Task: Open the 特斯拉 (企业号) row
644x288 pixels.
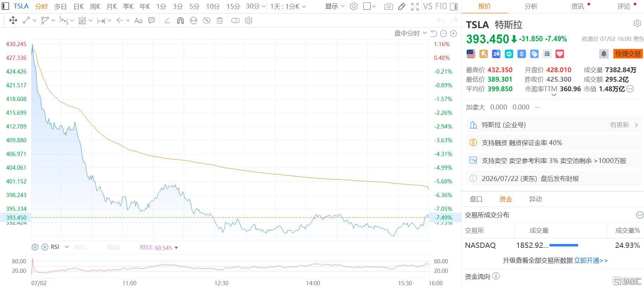Action: [554, 125]
